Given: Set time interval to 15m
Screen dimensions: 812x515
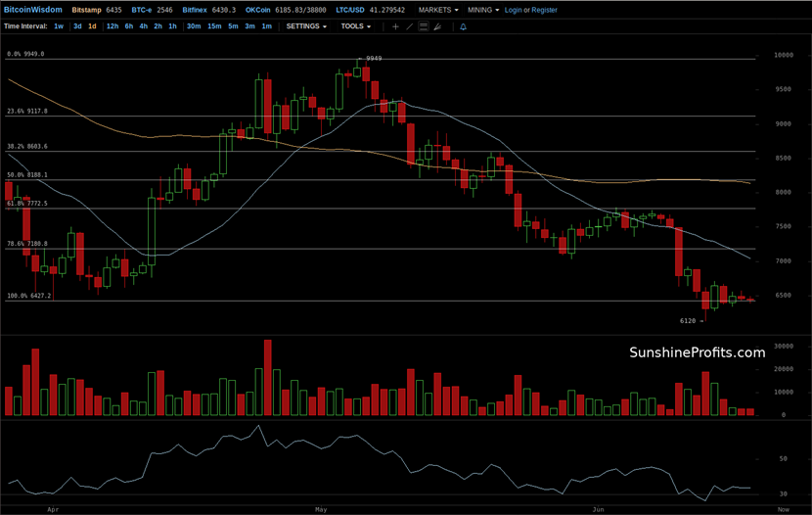Looking at the screenshot, I should (x=213, y=26).
